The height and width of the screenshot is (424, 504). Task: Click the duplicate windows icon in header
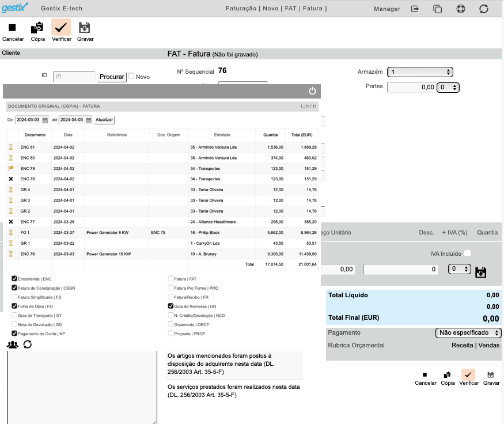(437, 9)
